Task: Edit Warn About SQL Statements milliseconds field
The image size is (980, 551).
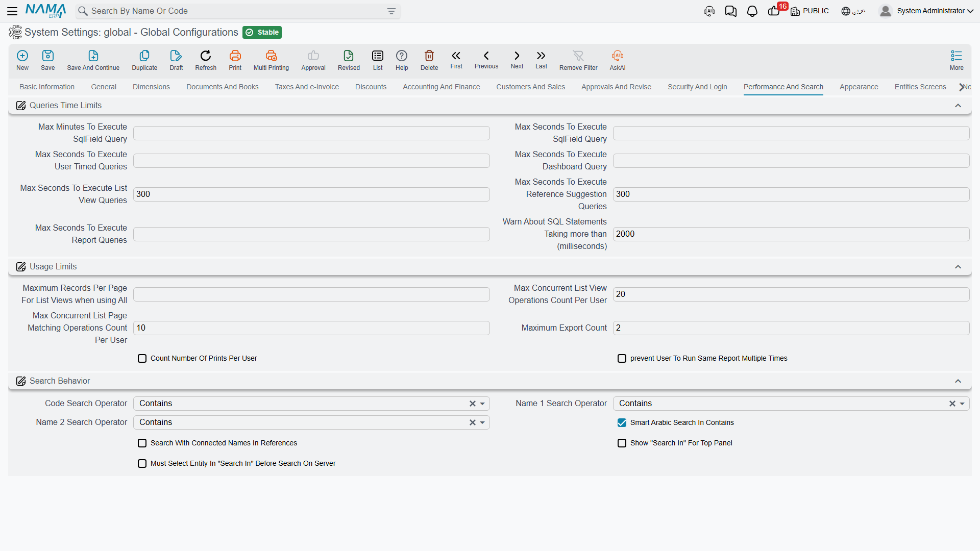Action: tap(791, 234)
